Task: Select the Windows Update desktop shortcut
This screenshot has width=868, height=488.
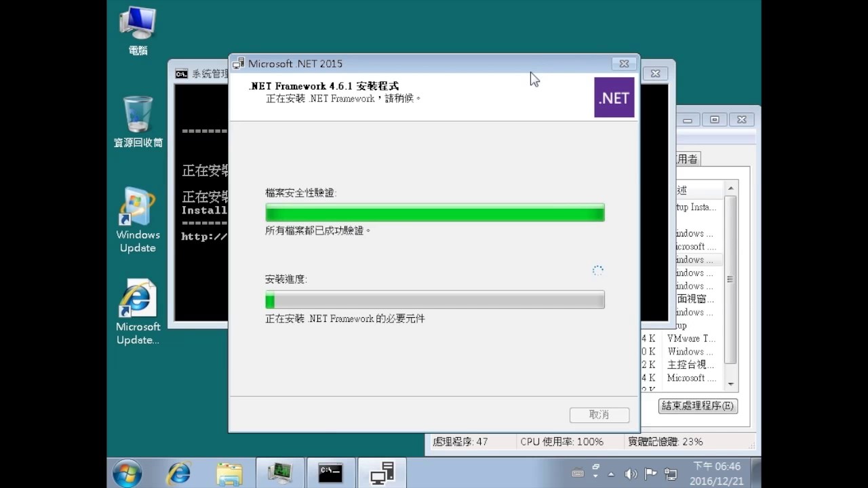Action: 138,220
